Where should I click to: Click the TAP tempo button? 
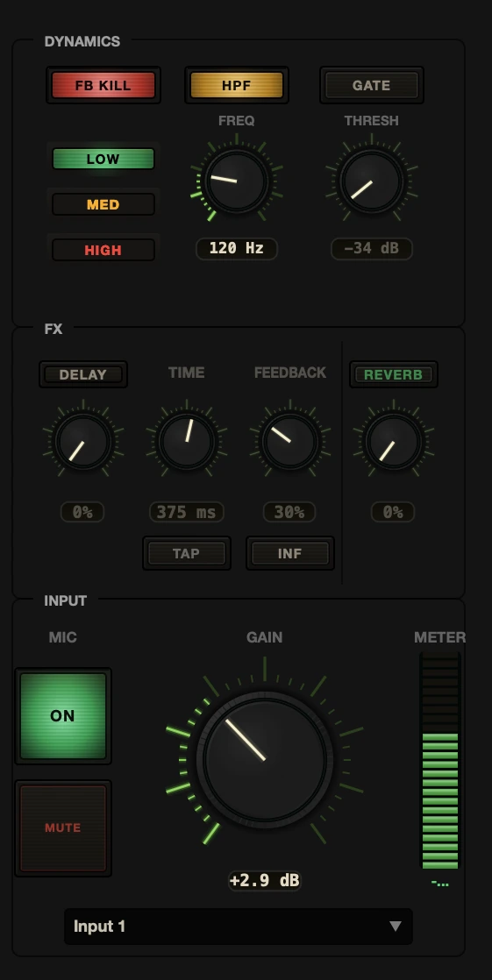click(186, 553)
